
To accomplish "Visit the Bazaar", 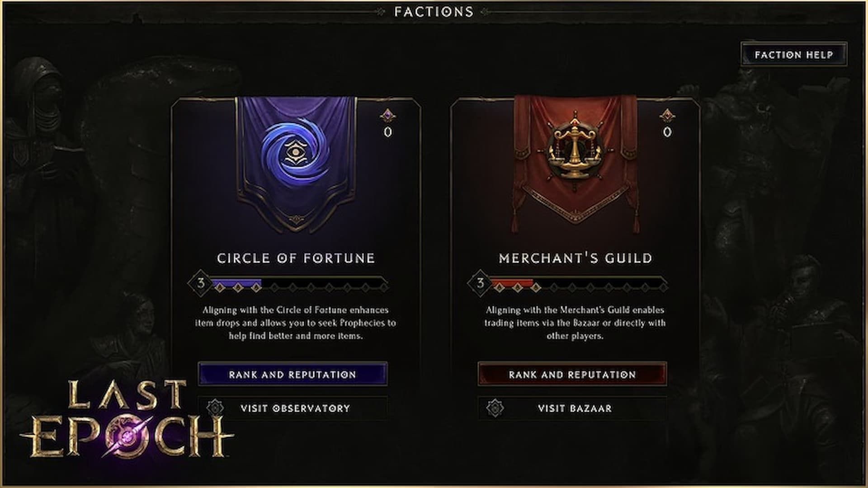I will pyautogui.click(x=575, y=408).
